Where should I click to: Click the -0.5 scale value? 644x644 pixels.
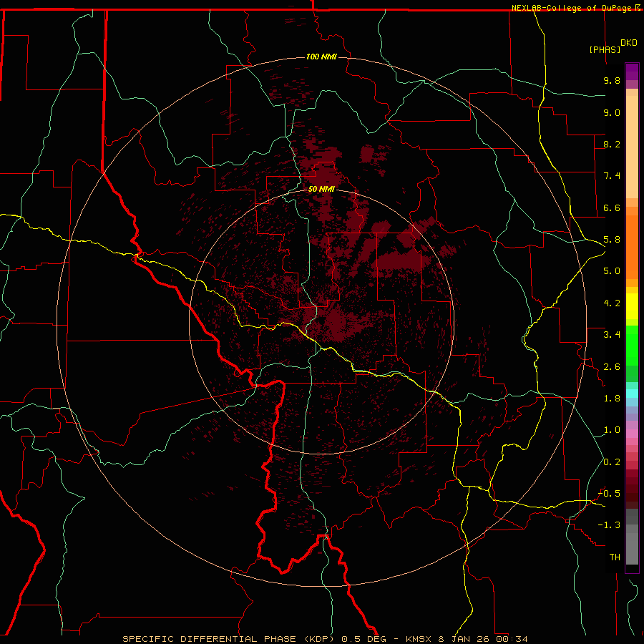click(x=609, y=494)
